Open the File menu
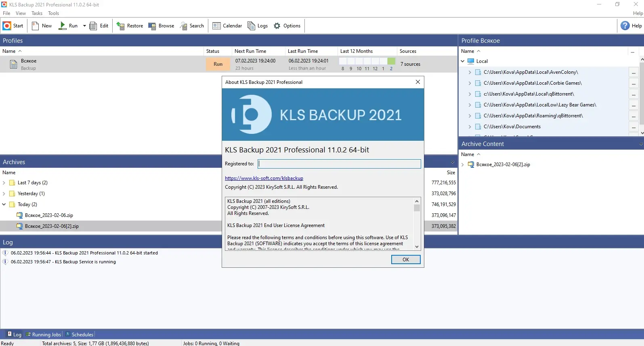This screenshot has width=644, height=346. point(6,13)
